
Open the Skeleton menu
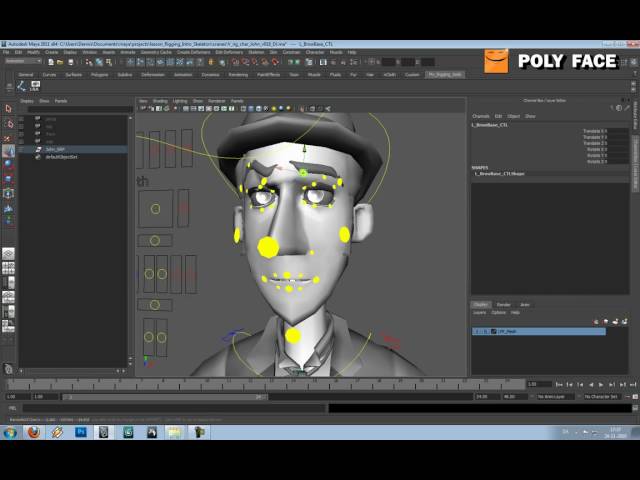[x=256, y=52]
